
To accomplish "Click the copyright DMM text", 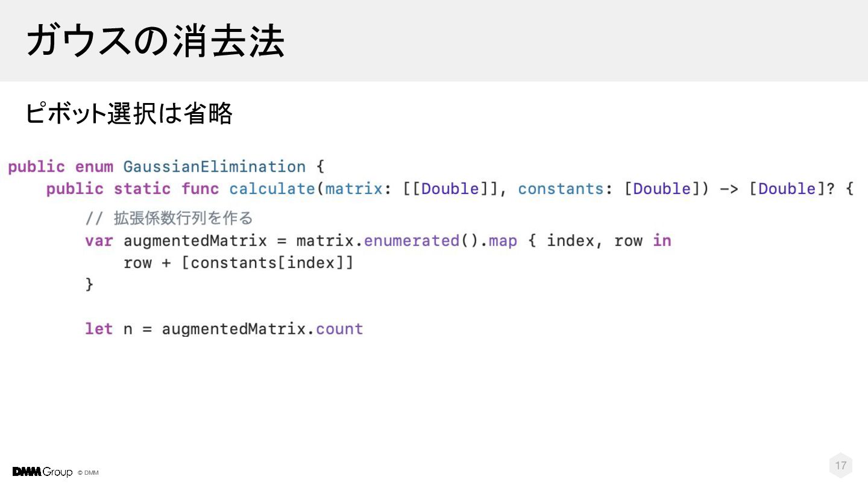I will click(88, 472).
